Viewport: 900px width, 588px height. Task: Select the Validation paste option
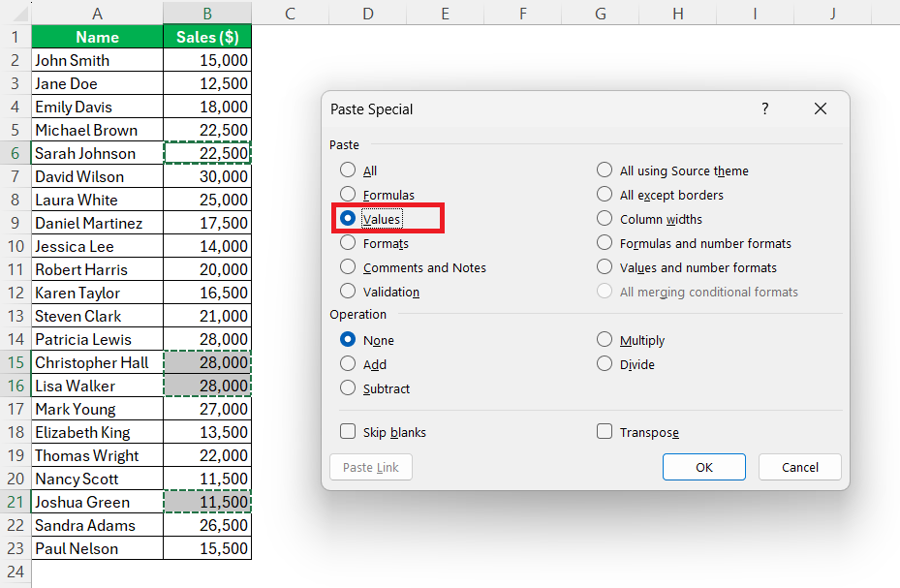click(x=380, y=292)
